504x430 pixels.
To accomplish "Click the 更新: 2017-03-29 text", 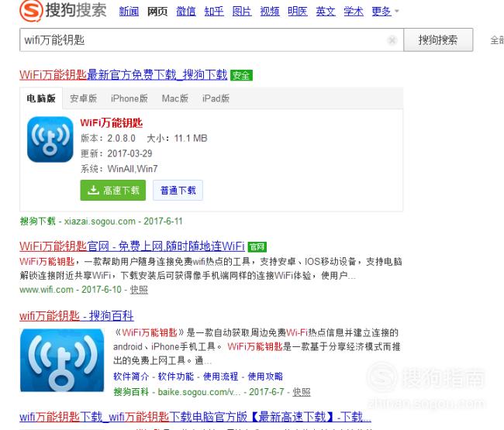I will tap(116, 153).
